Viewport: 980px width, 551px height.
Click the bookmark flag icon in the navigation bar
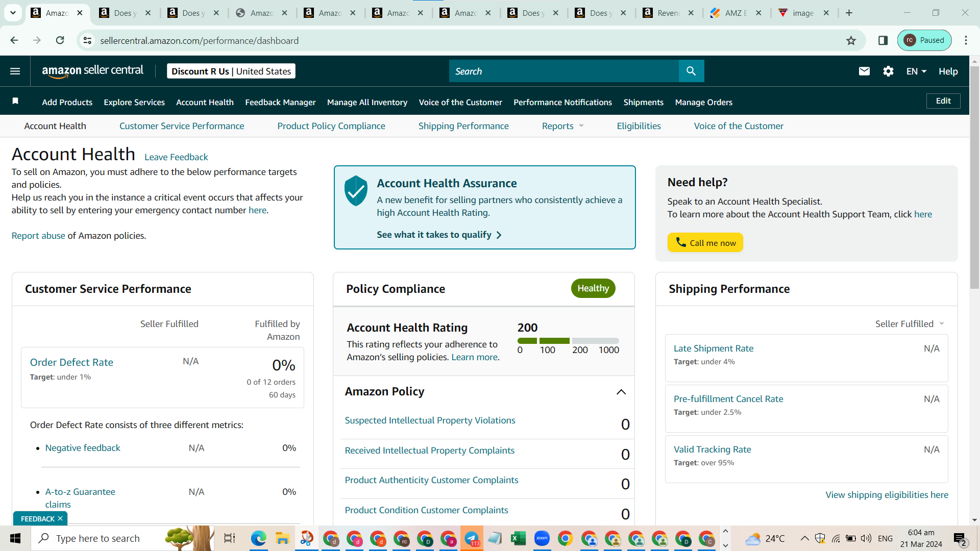coord(15,101)
